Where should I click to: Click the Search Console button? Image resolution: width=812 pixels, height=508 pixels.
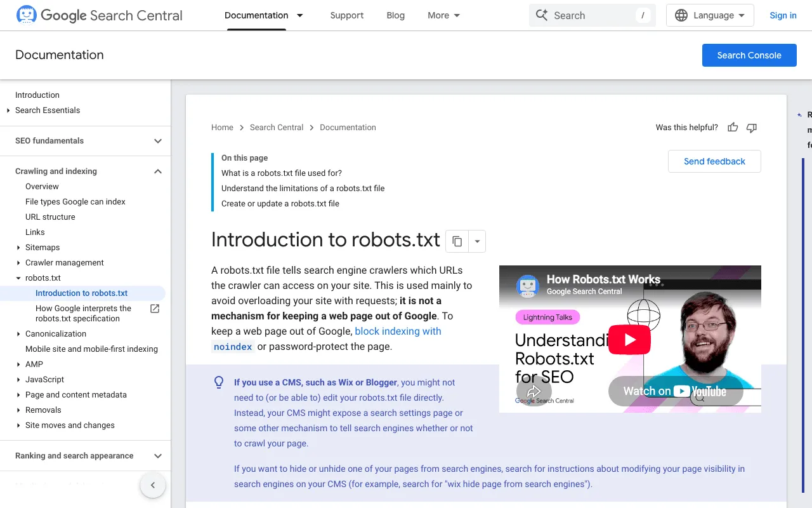coord(749,55)
